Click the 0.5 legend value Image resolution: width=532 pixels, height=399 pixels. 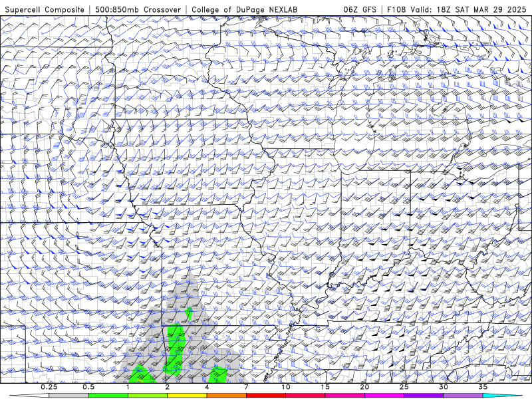coord(88,387)
